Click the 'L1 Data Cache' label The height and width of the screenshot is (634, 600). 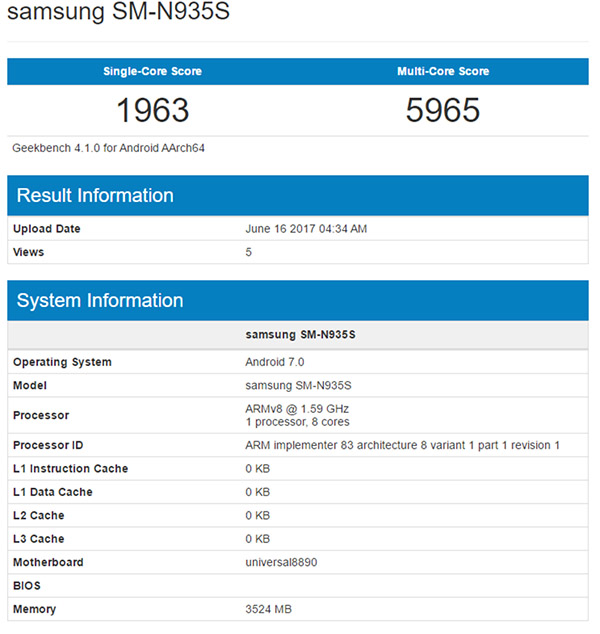[53, 492]
